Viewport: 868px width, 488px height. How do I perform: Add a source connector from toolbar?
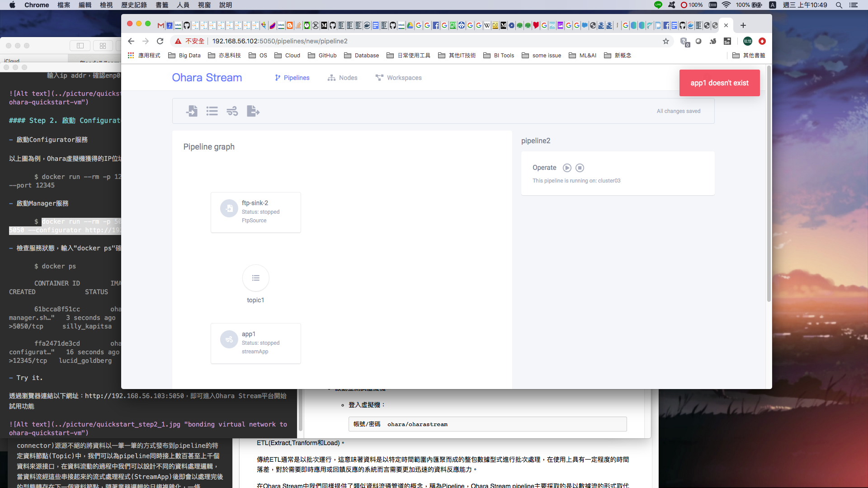(192, 111)
